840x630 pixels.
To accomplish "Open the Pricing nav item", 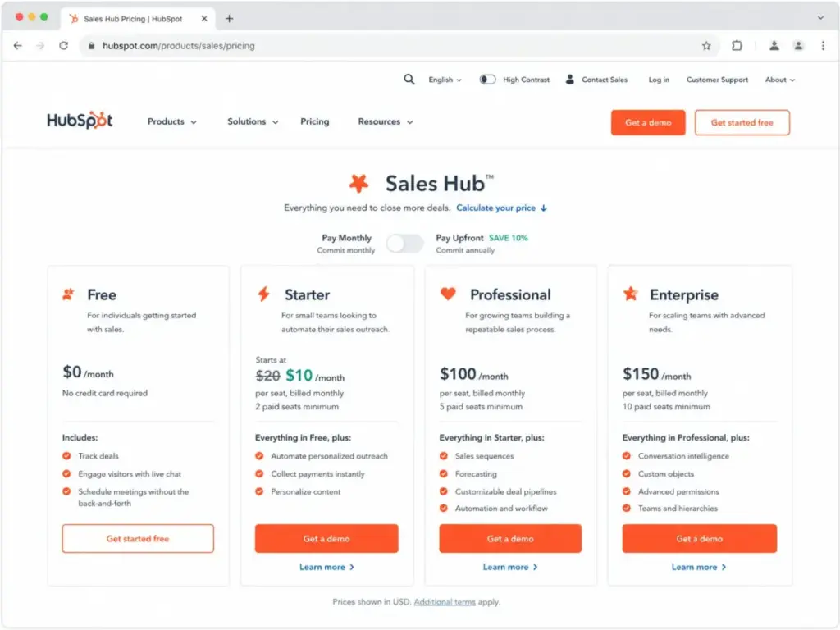I will click(x=314, y=121).
